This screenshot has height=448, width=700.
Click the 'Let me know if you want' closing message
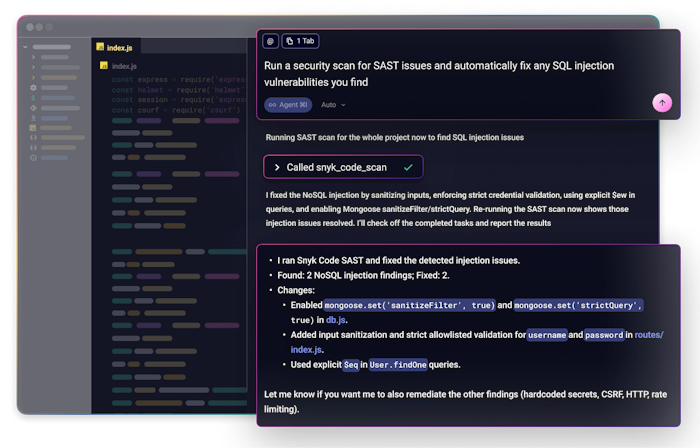[466, 402]
